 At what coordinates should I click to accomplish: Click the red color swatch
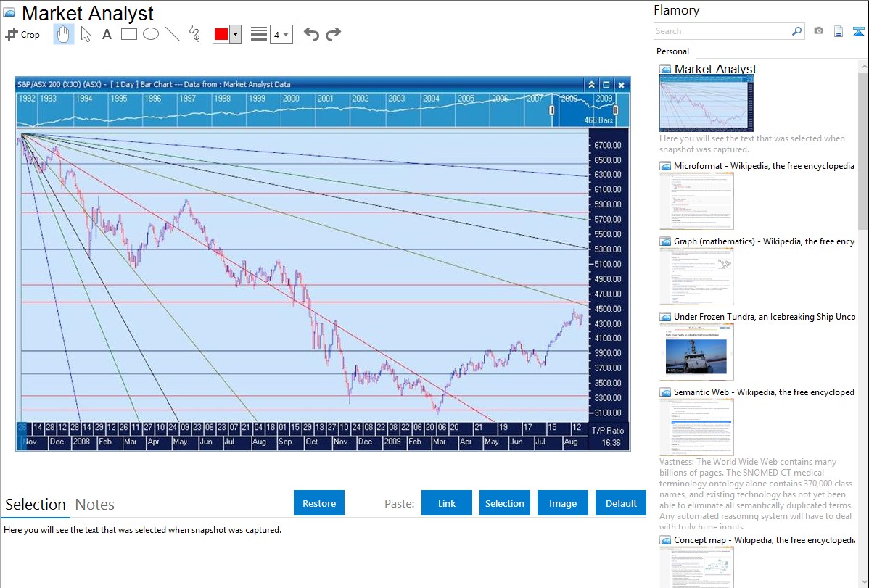click(x=221, y=34)
